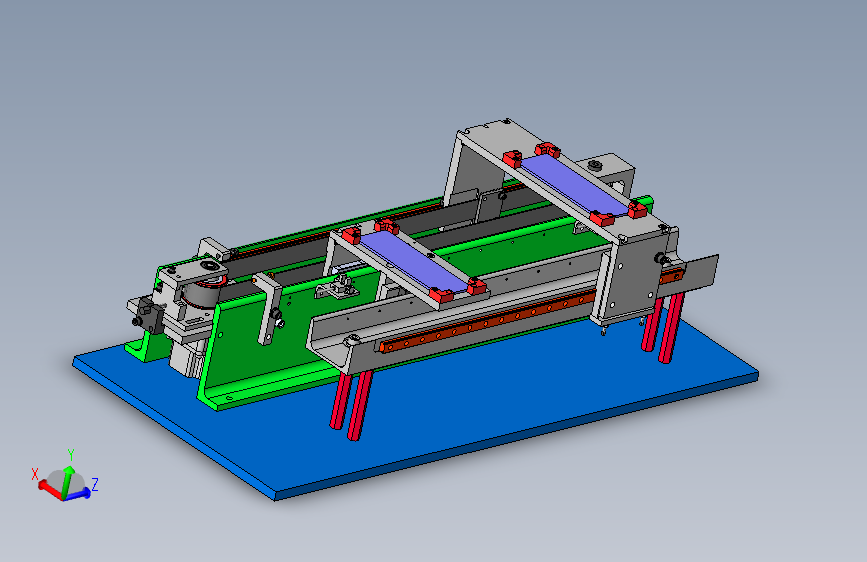The width and height of the screenshot is (867, 562).
Task: Click the green Y axis of the orientation triad
Action: click(67, 481)
